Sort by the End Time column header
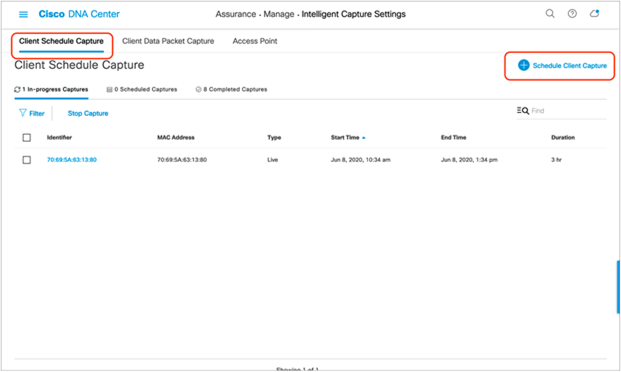The image size is (621, 372). (x=453, y=138)
